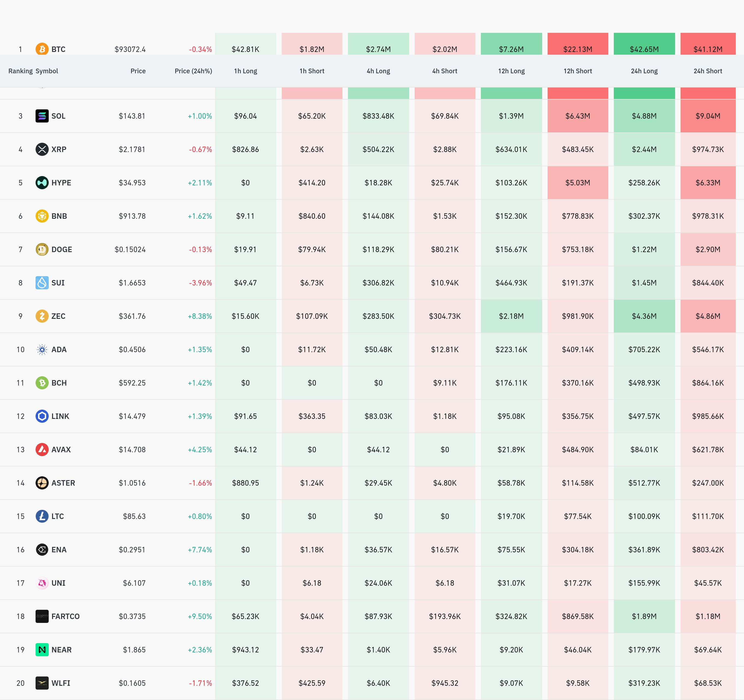Click the LINK coin icon
Image resolution: width=744 pixels, height=700 pixels.
click(42, 416)
